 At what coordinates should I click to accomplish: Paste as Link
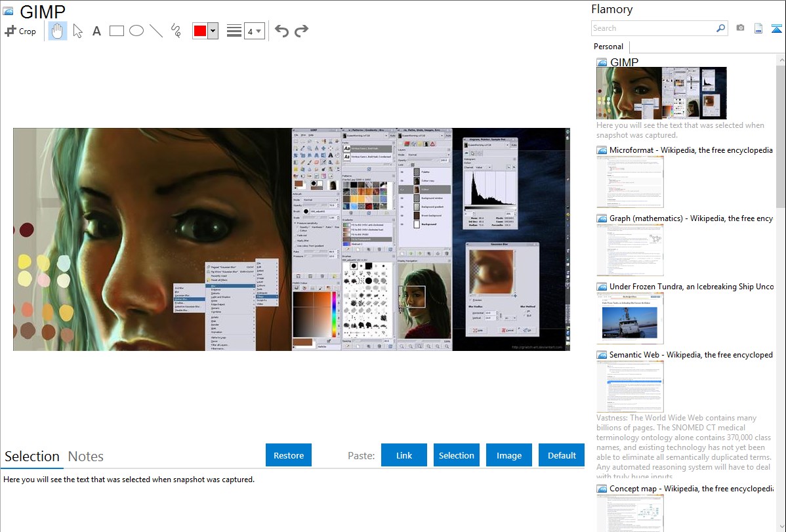[x=404, y=455]
